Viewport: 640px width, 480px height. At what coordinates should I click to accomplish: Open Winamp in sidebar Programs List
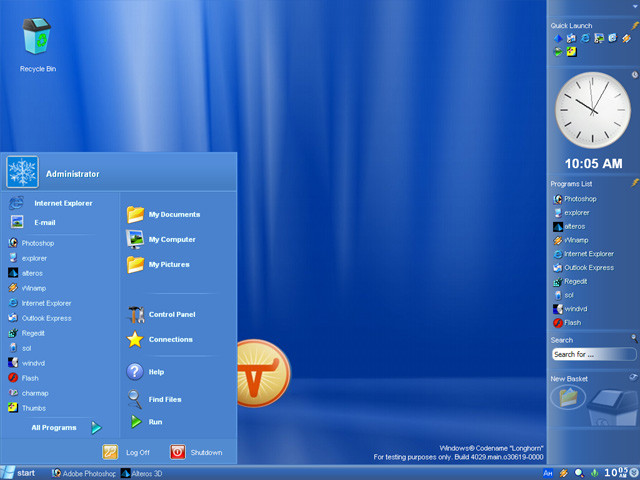(x=571, y=240)
